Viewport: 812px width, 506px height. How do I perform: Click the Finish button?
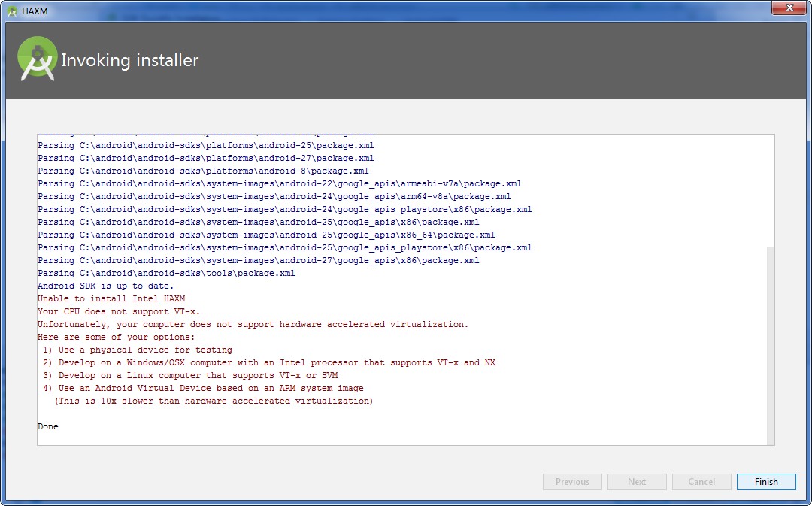766,482
